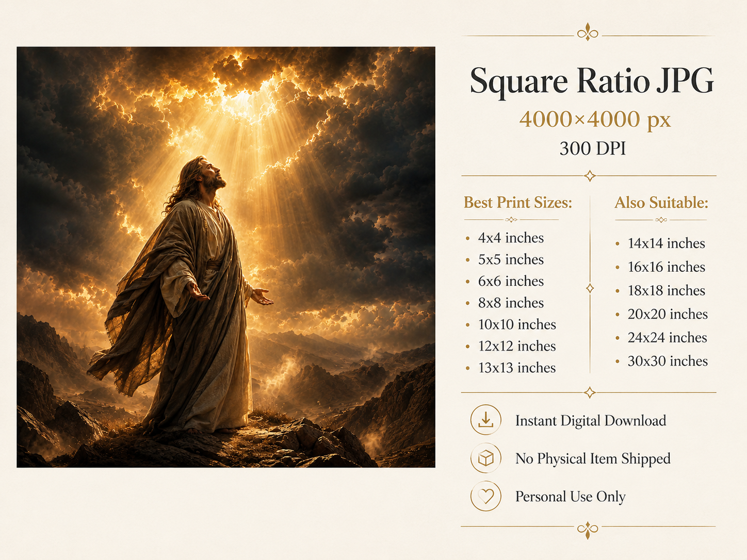Screen dimensions: 747x560
Task: Click "No Physical Item Shipped" text
Action: [593, 459]
